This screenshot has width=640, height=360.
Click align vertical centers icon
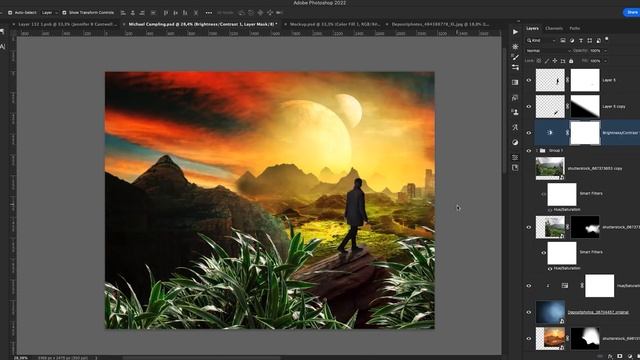click(176, 13)
